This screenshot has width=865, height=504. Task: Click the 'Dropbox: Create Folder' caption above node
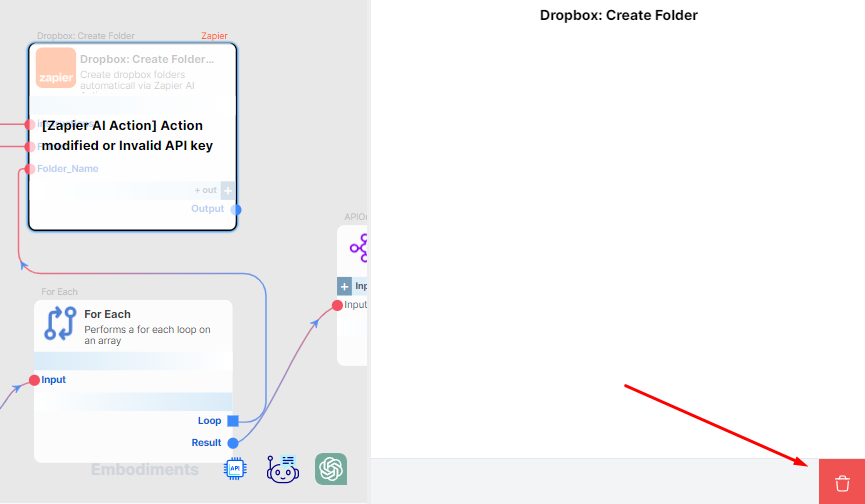pyautogui.click(x=86, y=36)
